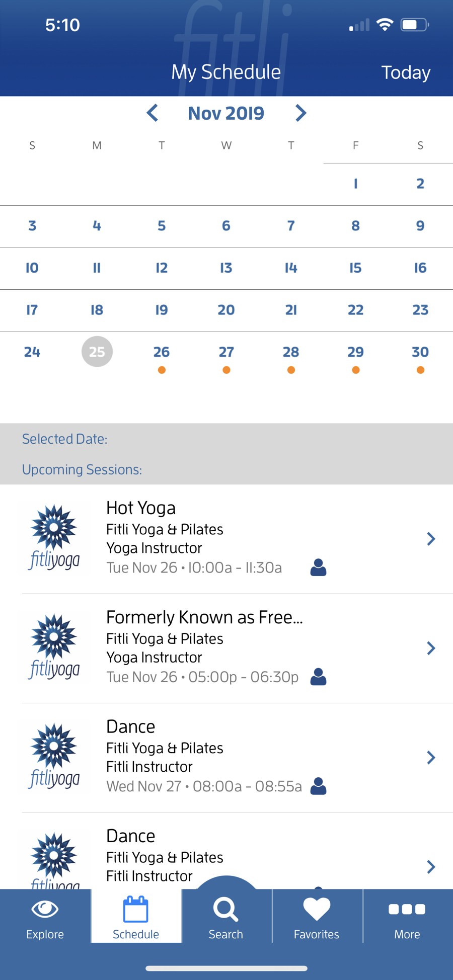Tap the Schedule calendar icon
The image size is (453, 980).
135,910
